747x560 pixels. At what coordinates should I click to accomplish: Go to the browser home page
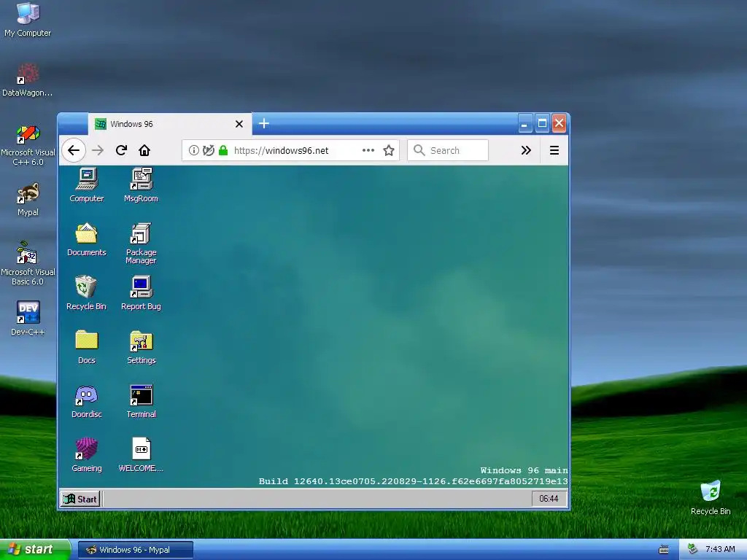click(x=144, y=150)
